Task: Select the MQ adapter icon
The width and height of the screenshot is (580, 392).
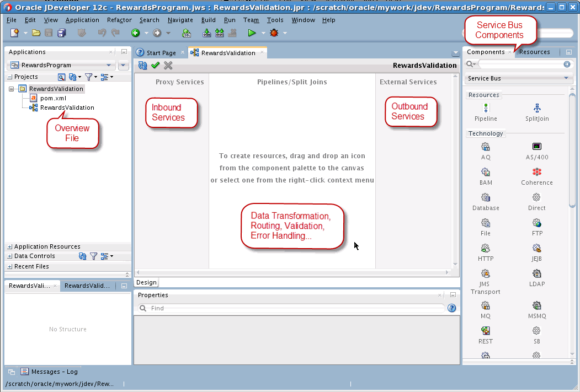Action: click(485, 305)
